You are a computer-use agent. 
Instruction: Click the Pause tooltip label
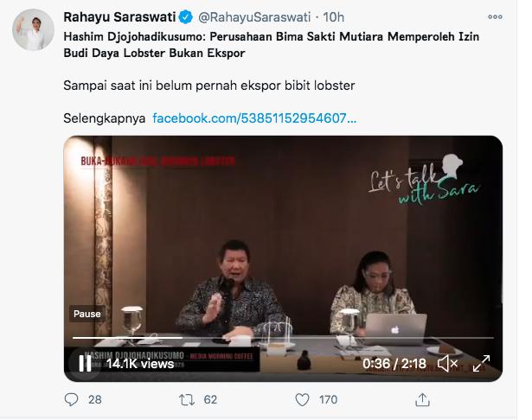tap(87, 314)
